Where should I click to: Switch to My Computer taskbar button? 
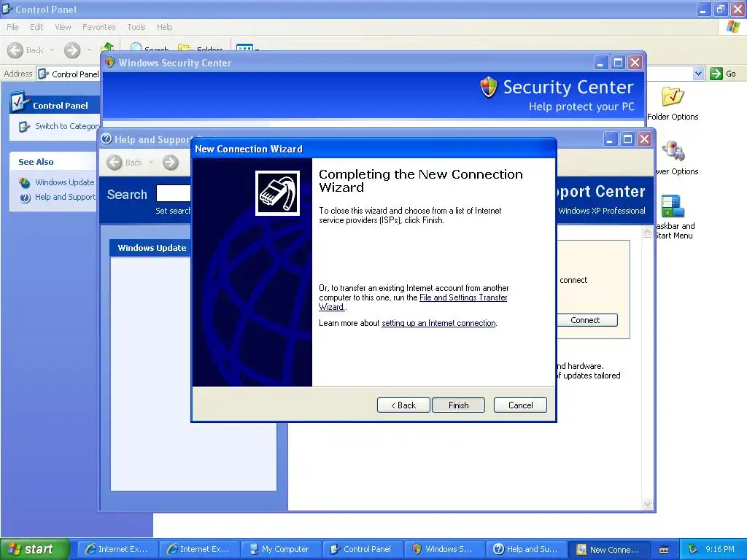(281, 549)
